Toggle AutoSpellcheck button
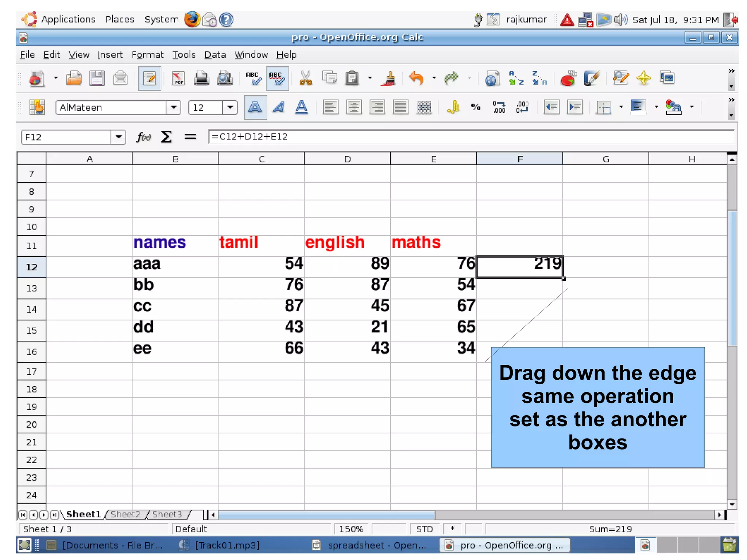The height and width of the screenshot is (560, 747). (277, 78)
